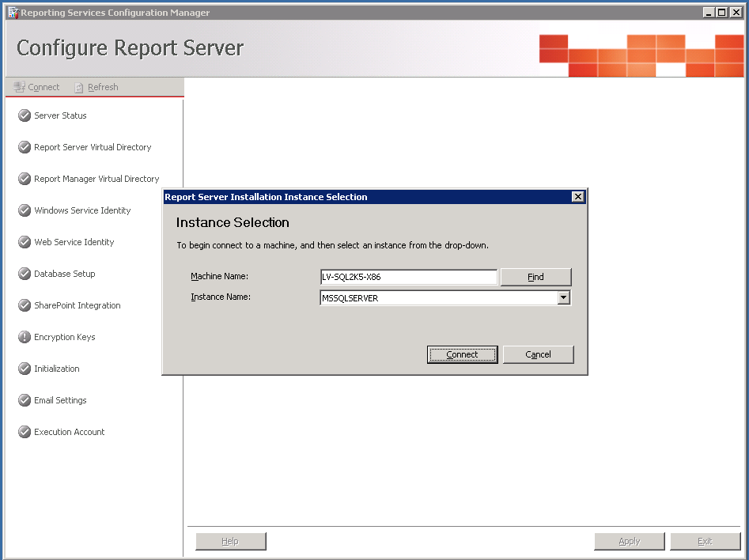
Task: Open the Instance Name dropdown arrow
Action: (563, 298)
